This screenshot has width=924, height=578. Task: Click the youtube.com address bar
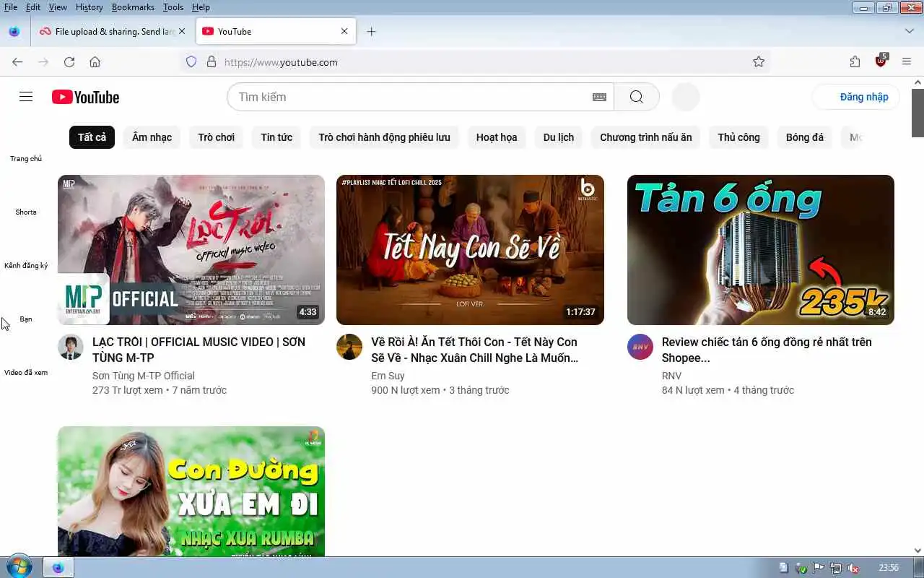coord(476,62)
